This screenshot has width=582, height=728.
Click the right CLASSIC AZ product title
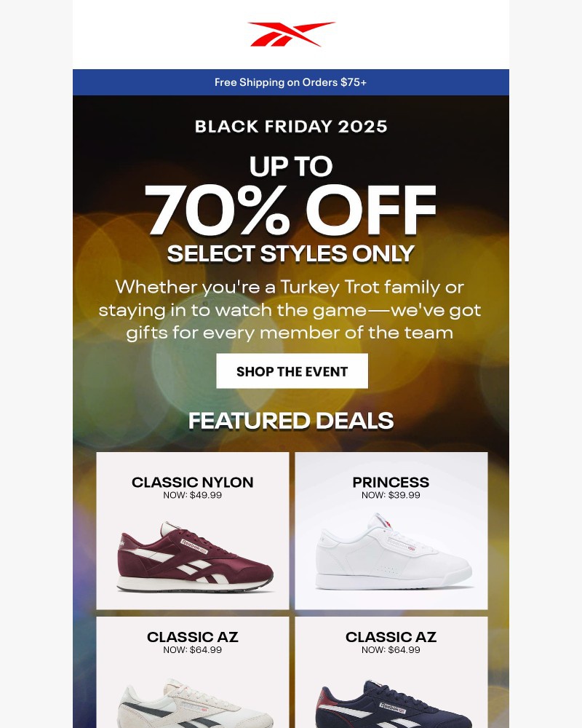click(391, 636)
